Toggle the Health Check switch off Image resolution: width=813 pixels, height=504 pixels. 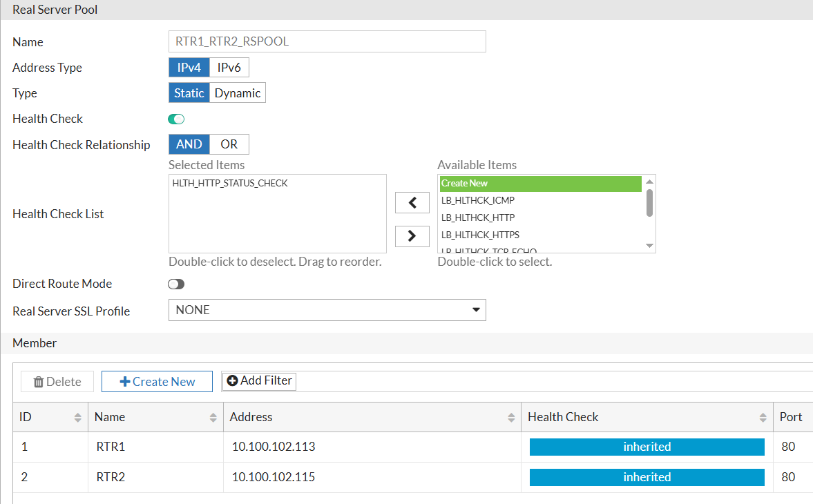176,119
